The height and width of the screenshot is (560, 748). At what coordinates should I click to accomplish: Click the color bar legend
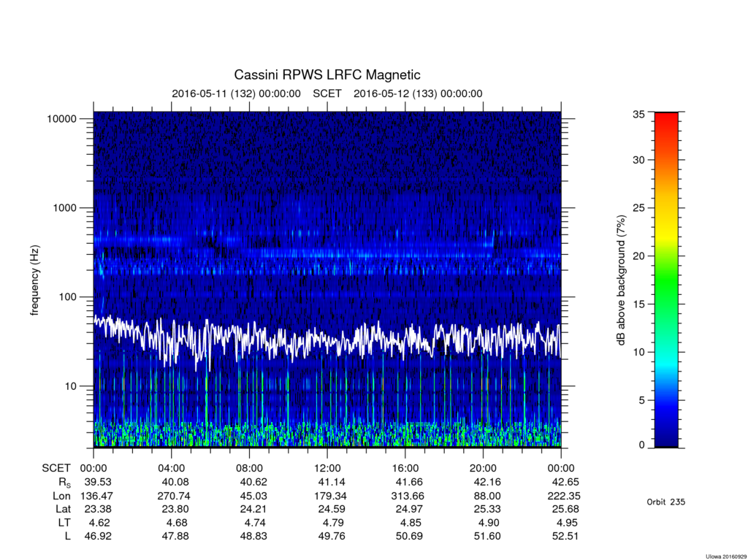pyautogui.click(x=666, y=280)
